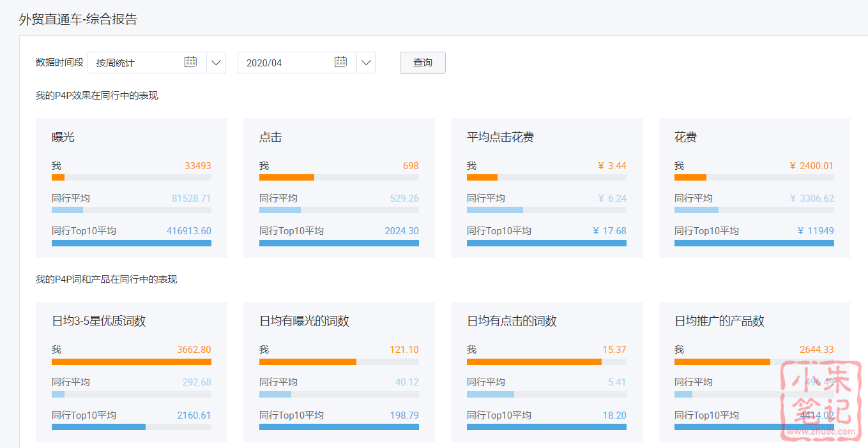Expand the 按周统计 dropdown arrow

tap(216, 63)
